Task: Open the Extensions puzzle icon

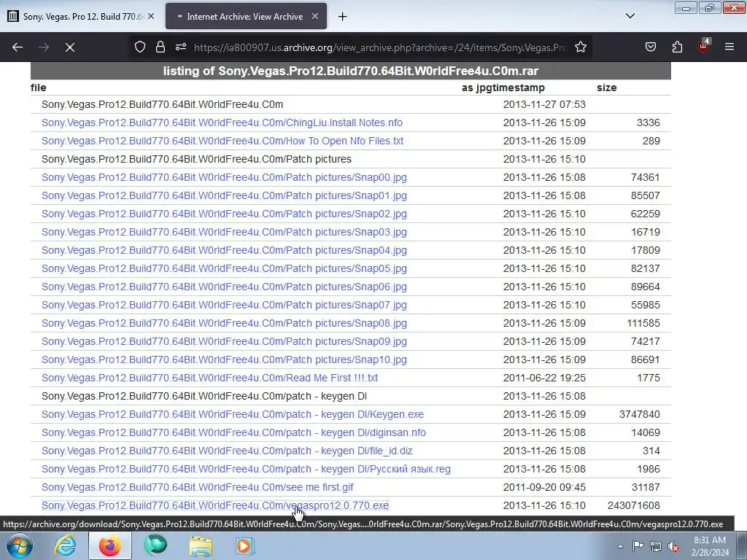Action: [677, 47]
